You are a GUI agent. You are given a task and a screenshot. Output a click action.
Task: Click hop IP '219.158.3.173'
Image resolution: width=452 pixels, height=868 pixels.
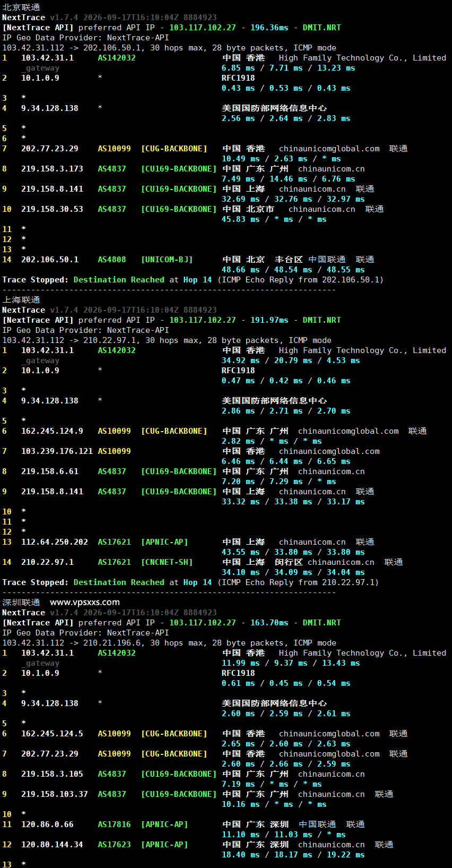click(52, 169)
